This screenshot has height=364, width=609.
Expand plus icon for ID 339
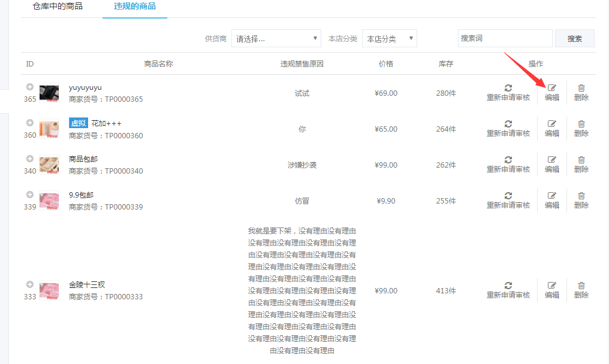30,195
